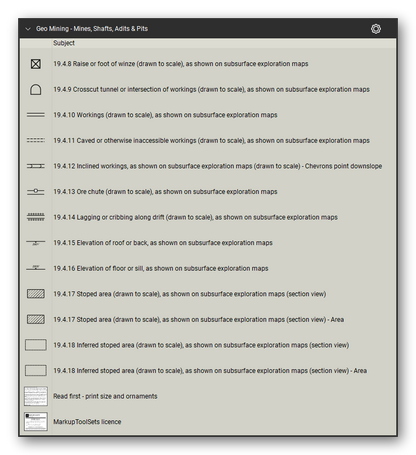Select the 19.4.9 Crosscut tunnel symbol icon
This screenshot has width=416, height=455.
[x=36, y=89]
